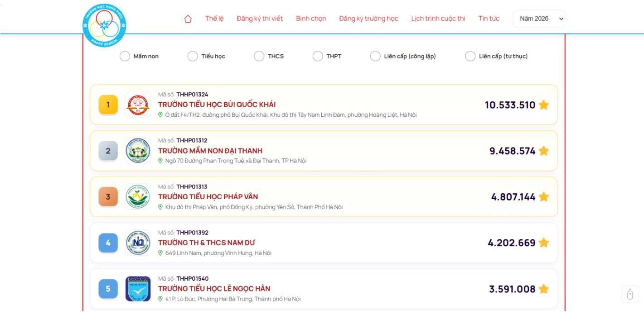Screen dimensions: 644x320
Task: Click the school code THHP01540
Action: (193, 278)
